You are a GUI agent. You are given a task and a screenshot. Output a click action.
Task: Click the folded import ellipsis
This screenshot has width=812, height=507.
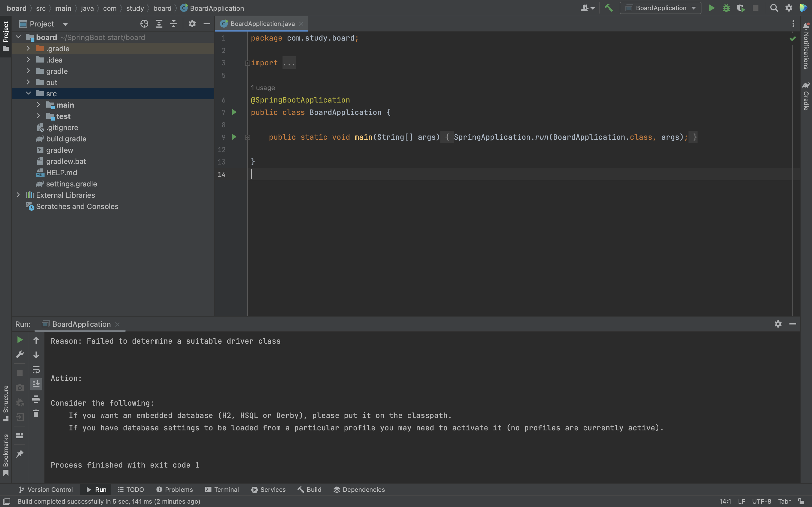[x=289, y=63]
